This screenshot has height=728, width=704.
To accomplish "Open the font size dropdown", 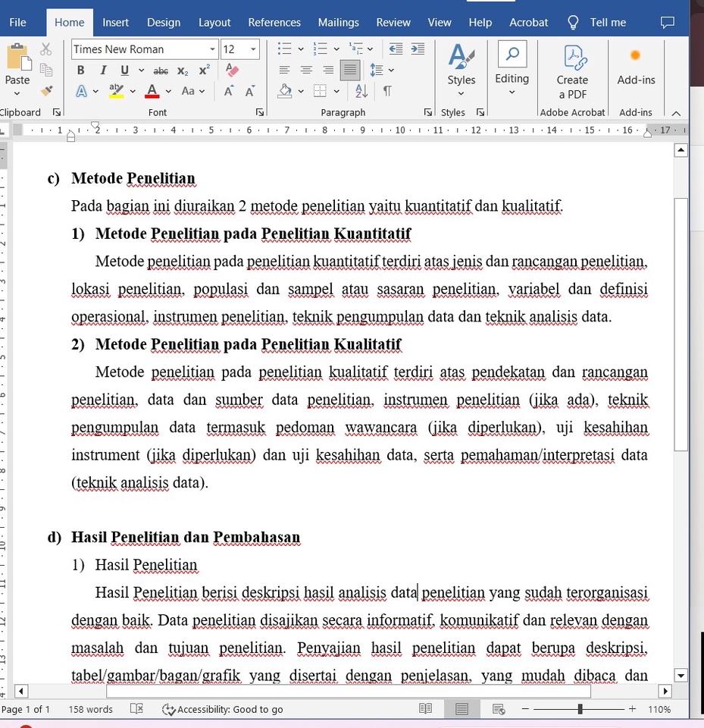I will (x=253, y=49).
